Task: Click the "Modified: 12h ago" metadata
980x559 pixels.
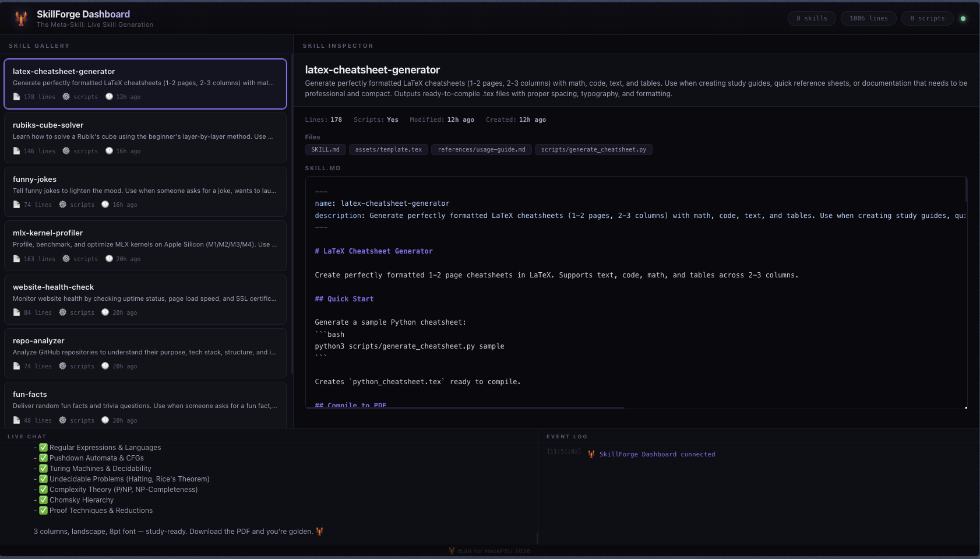Action: tap(442, 119)
